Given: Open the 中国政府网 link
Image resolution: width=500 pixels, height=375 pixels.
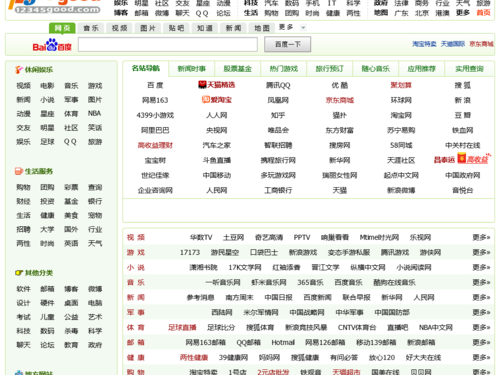Looking at the screenshot, I should 463,175.
